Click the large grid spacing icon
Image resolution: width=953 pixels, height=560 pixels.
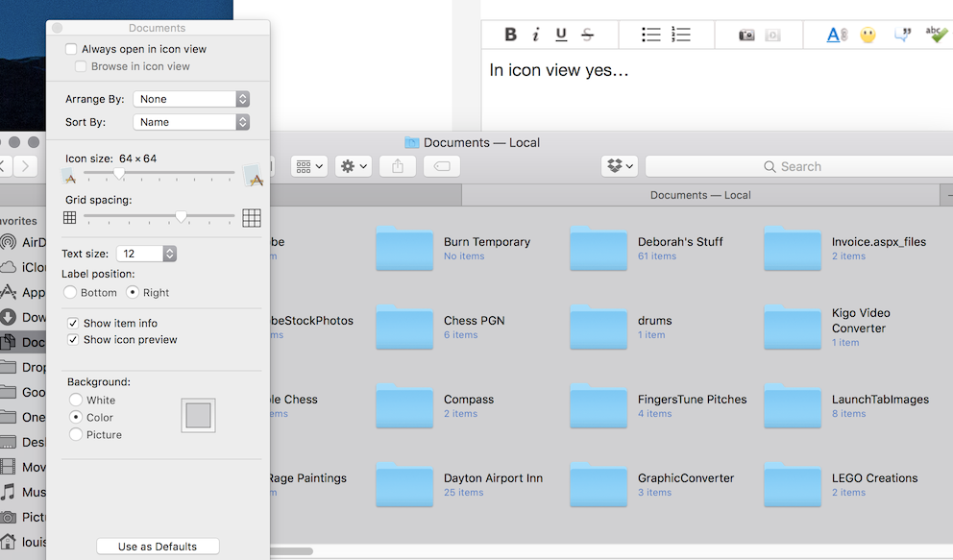tap(252, 217)
